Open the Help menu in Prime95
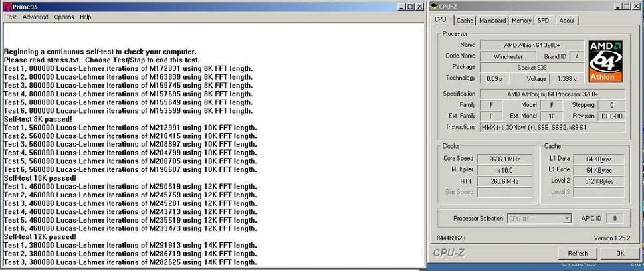 (86, 17)
